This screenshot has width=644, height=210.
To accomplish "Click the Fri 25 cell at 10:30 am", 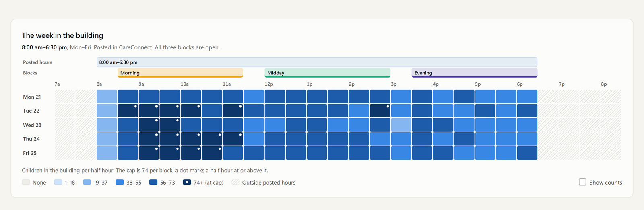I will pos(212,153).
